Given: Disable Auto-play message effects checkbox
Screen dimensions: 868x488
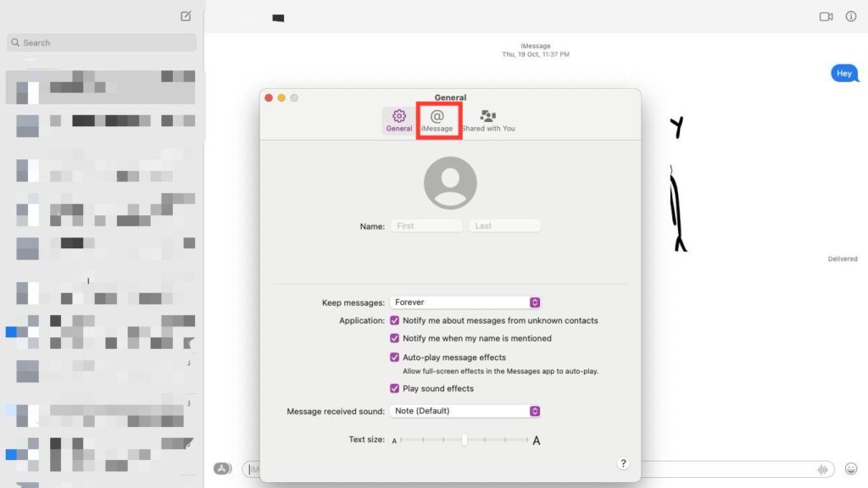Looking at the screenshot, I should (394, 358).
